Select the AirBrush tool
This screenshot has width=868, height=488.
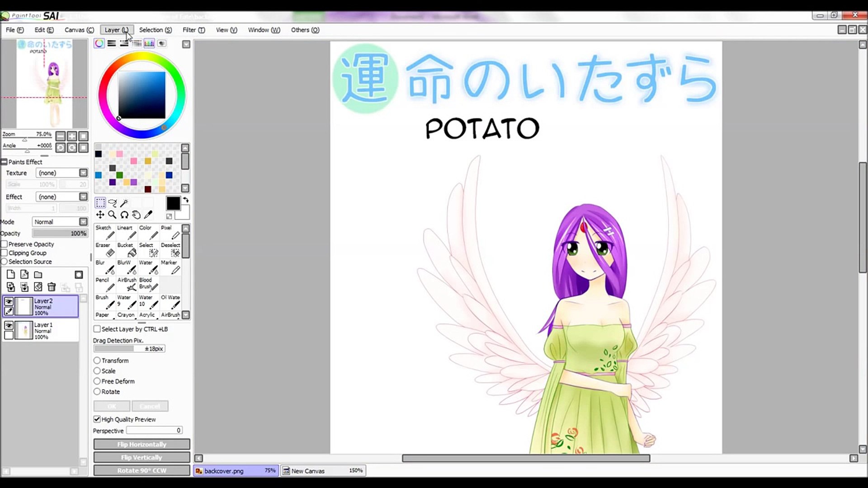tap(127, 285)
